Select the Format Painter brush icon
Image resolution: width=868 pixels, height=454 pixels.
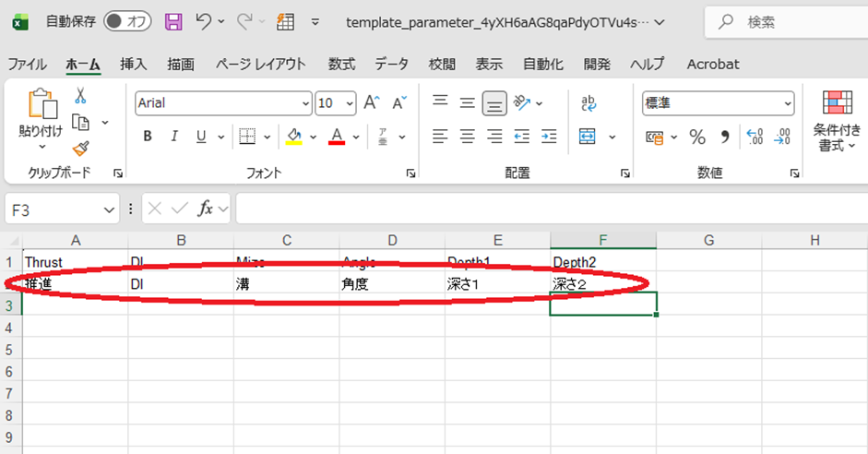pyautogui.click(x=80, y=149)
